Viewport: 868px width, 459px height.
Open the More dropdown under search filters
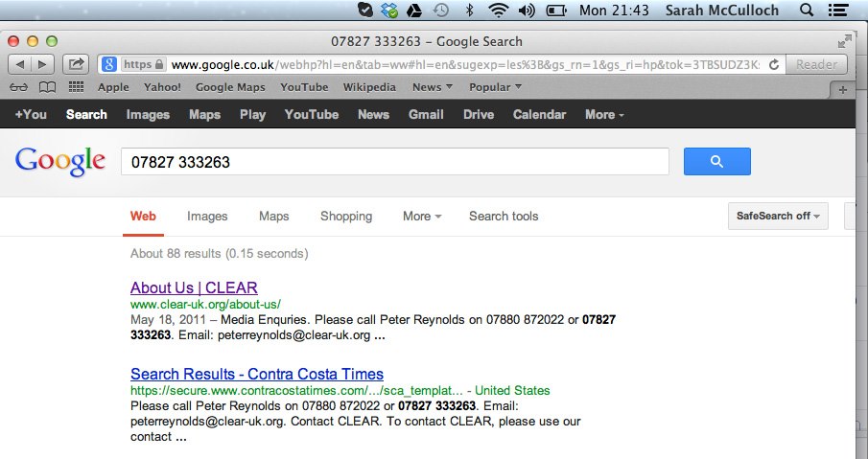pos(422,217)
